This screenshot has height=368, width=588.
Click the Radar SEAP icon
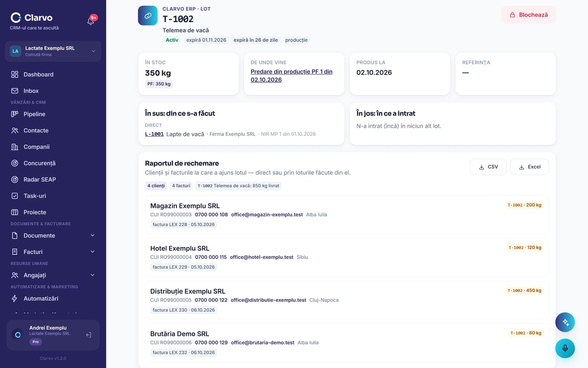point(15,179)
